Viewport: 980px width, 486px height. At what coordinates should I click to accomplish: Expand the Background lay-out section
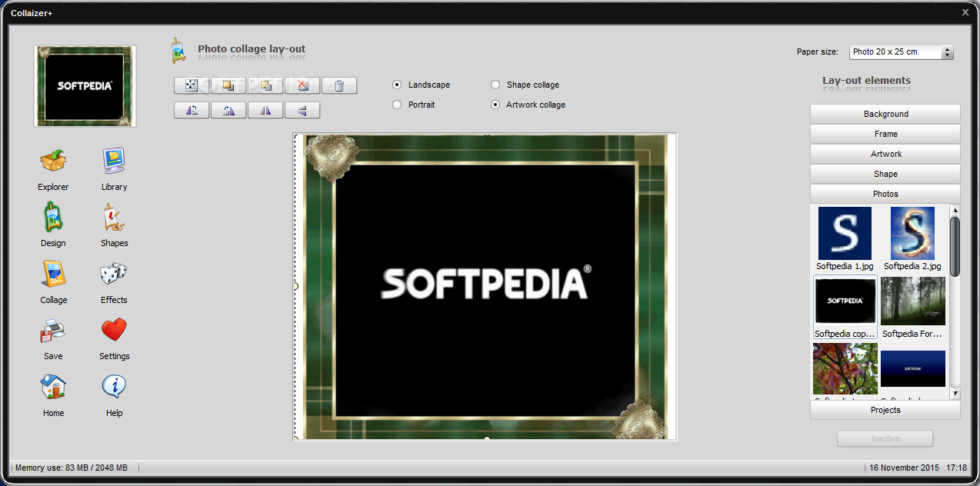[x=885, y=114]
